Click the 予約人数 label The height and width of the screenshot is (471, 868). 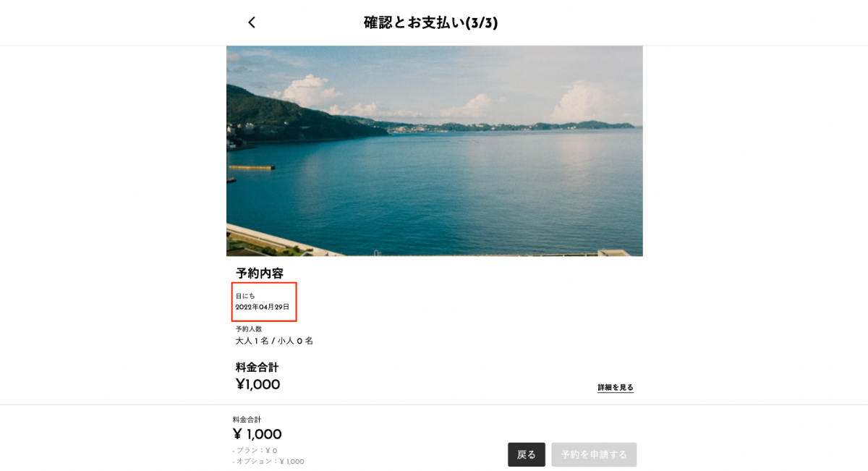(249, 329)
